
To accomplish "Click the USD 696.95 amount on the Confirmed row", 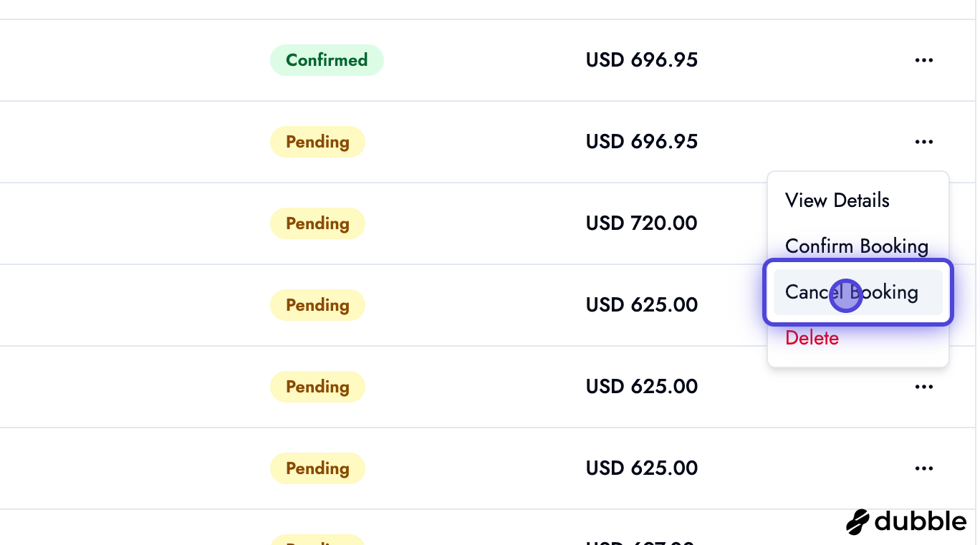I will pos(642,60).
